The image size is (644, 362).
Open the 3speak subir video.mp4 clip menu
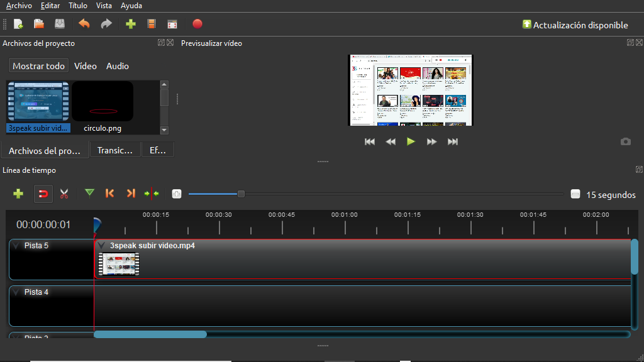tap(101, 246)
